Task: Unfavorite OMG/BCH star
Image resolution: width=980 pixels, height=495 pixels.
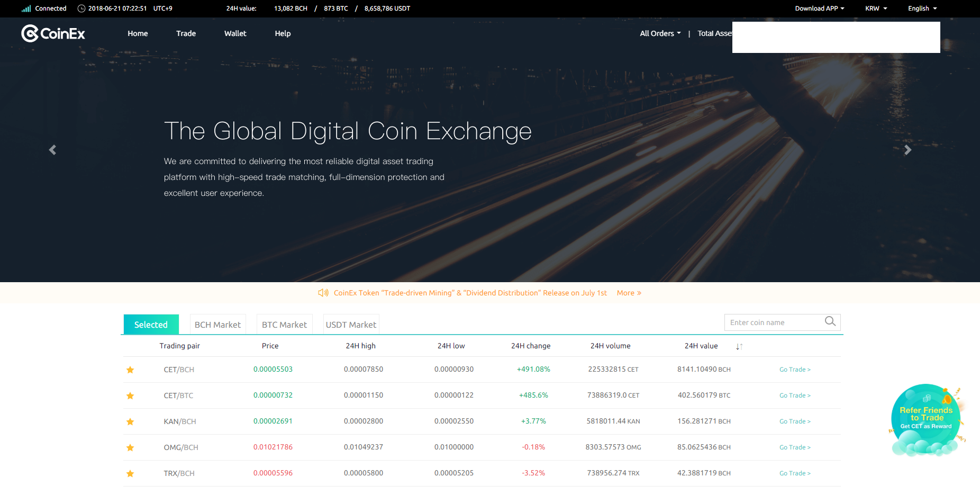Action: 130,447
